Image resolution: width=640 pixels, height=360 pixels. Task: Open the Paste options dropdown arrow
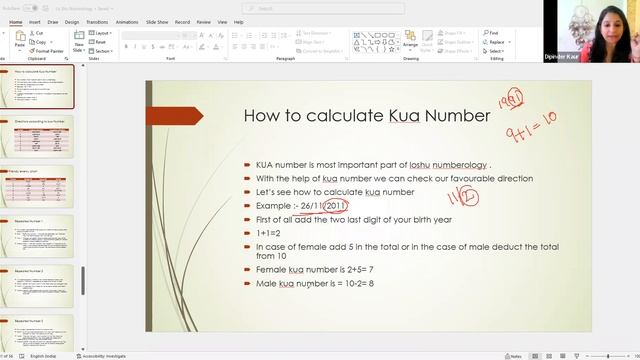pyautogui.click(x=20, y=51)
